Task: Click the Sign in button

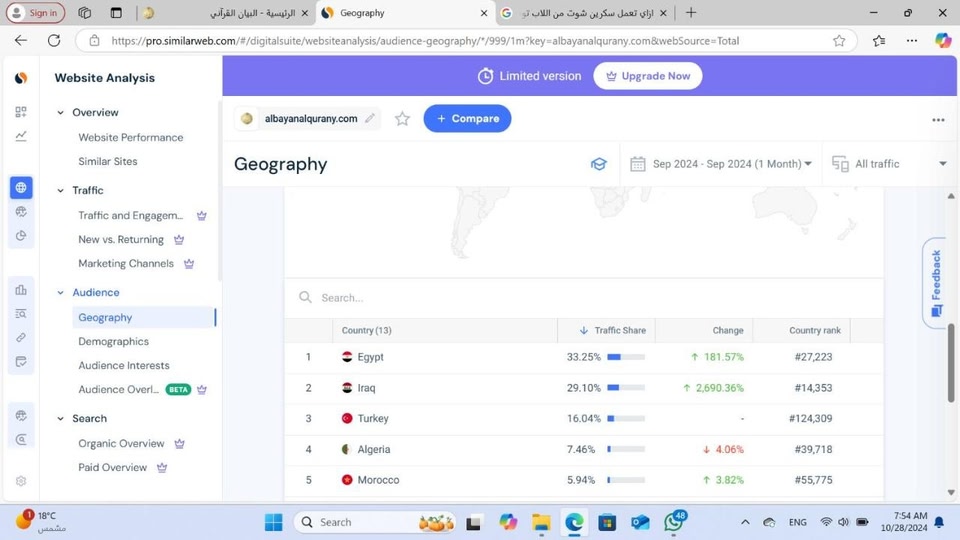Action: [36, 13]
